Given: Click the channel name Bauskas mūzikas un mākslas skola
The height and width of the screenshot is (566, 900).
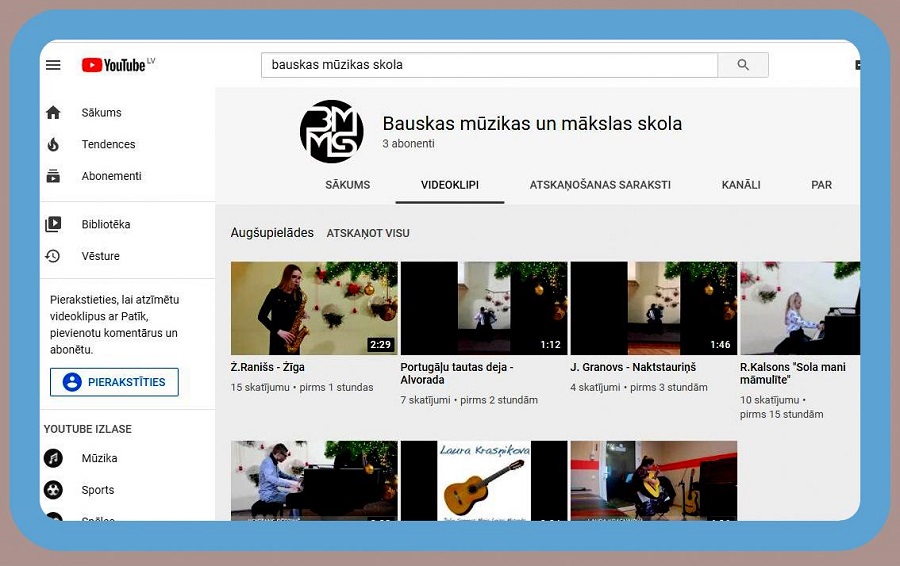Looking at the screenshot, I should click(532, 123).
